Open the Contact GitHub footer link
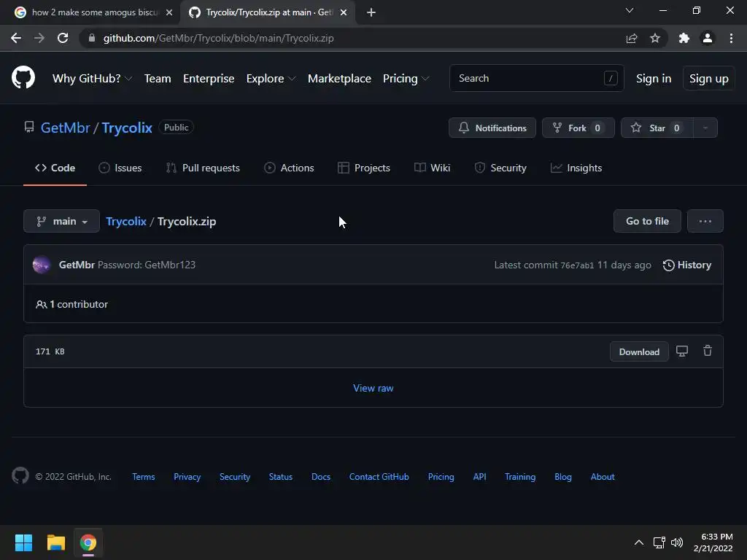 379,477
